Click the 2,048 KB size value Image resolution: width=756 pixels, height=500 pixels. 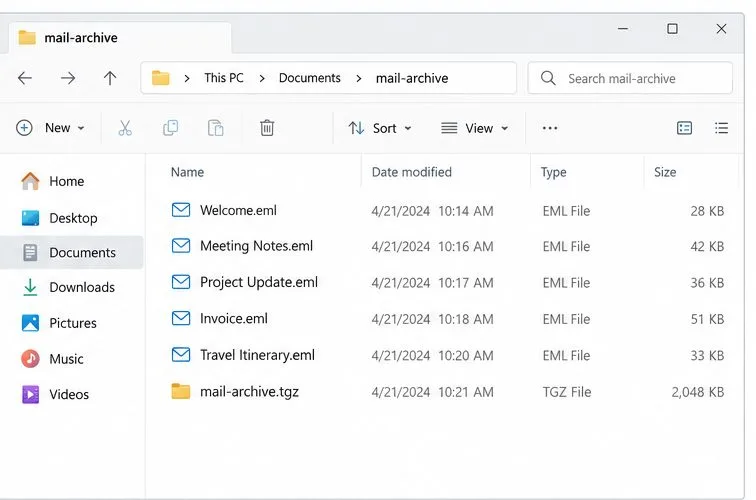[698, 392]
